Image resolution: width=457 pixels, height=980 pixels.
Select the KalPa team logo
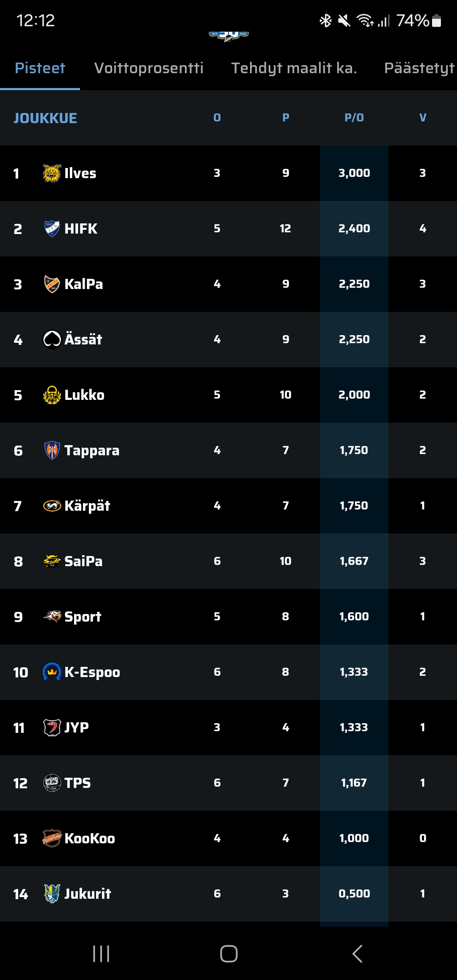pyautogui.click(x=52, y=284)
